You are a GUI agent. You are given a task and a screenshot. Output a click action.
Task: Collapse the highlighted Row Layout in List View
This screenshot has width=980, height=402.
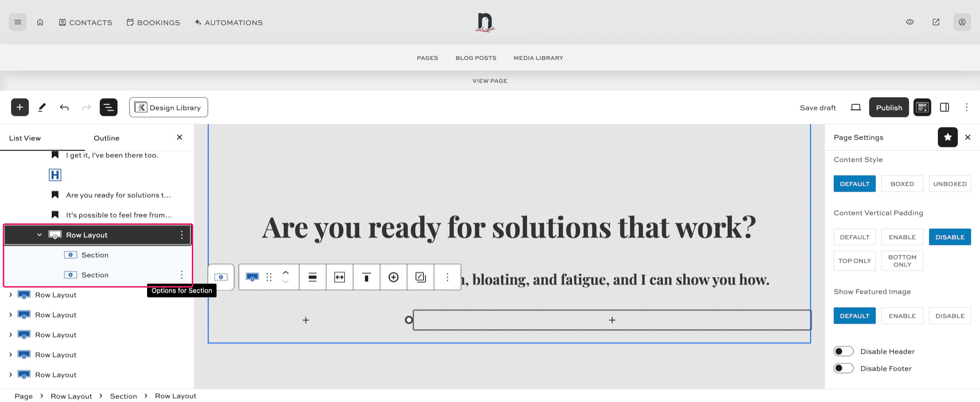38,234
